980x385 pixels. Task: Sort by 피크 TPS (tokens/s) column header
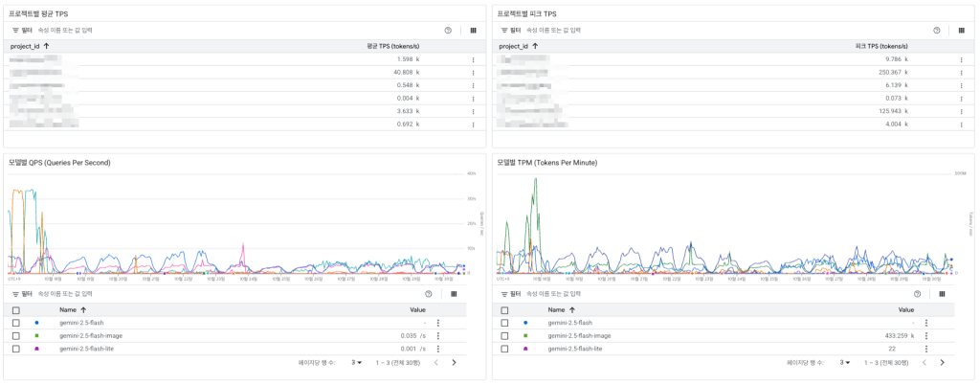[x=881, y=46]
